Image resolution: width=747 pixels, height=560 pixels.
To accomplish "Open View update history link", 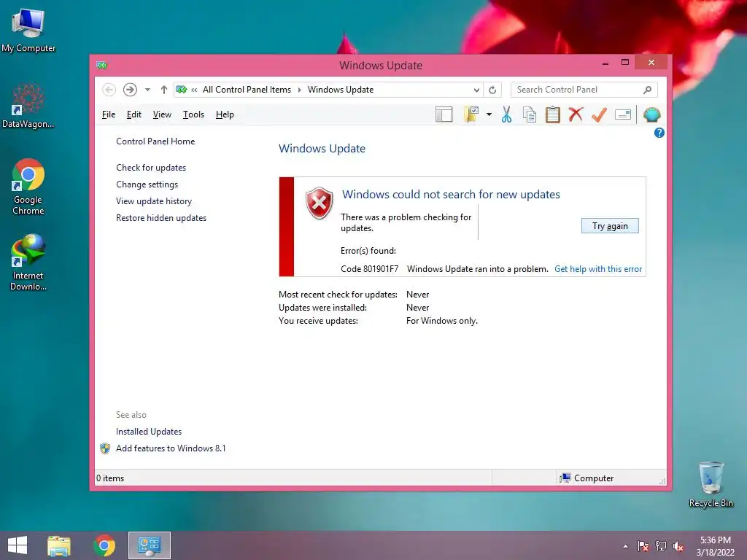I will pyautogui.click(x=154, y=201).
